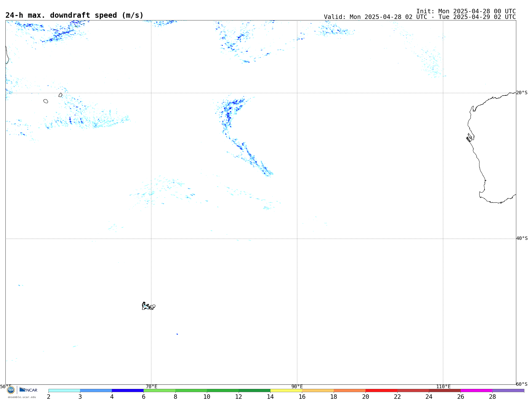Click the 'Init: Mon 2025-04-28 00 UTC' text
The height and width of the screenshot is (400, 532).
(466, 11)
